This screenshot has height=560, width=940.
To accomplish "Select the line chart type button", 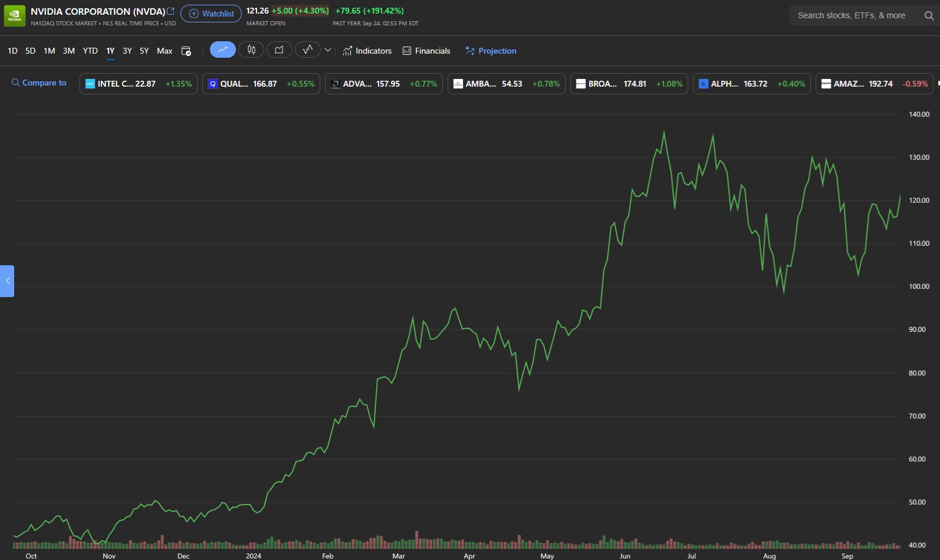I will tap(223, 50).
